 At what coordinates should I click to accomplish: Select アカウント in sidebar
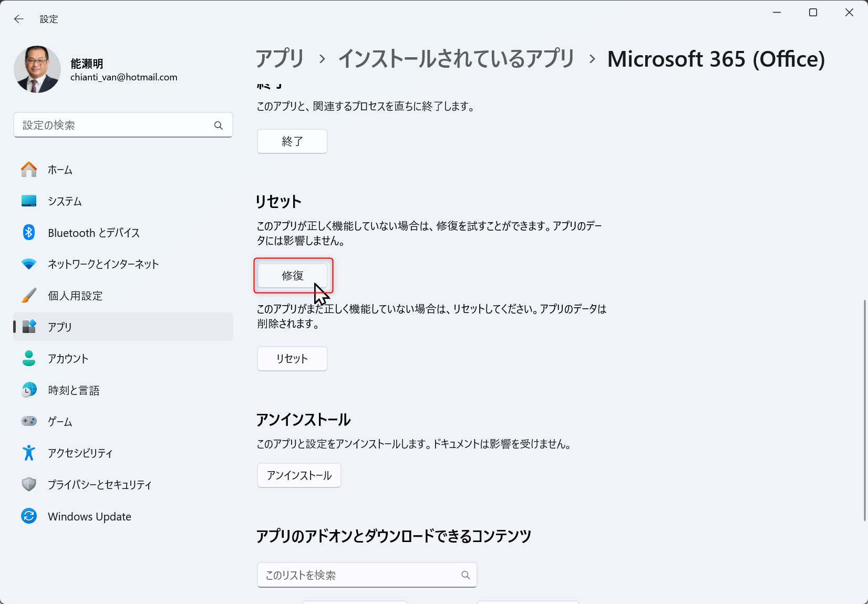click(123, 359)
